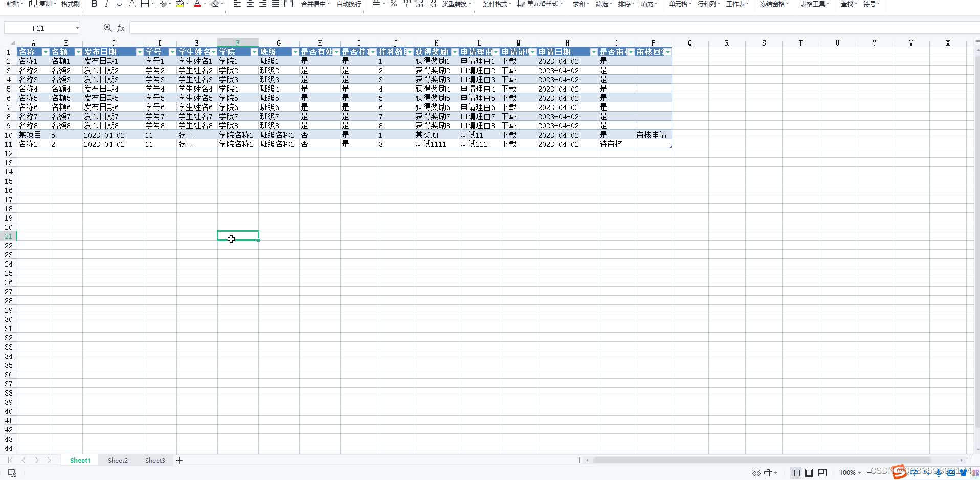
Task: Toggle eye protection mode icon
Action: click(756, 473)
